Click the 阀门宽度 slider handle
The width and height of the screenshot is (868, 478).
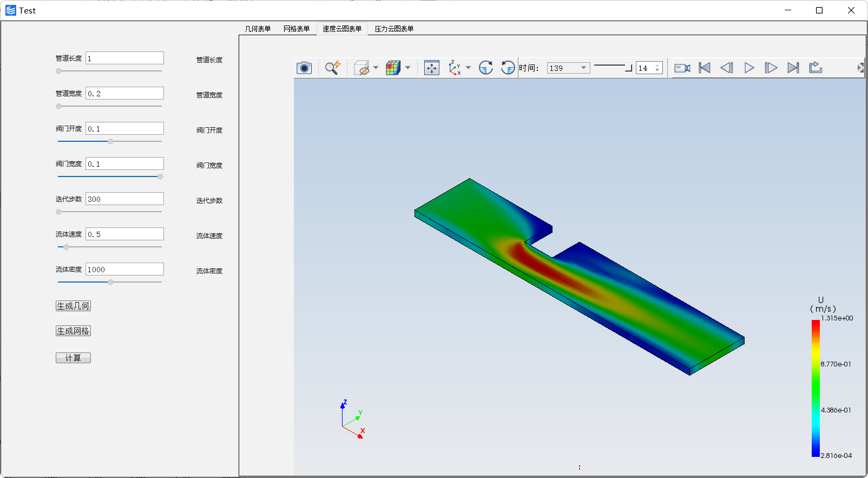tap(160, 176)
